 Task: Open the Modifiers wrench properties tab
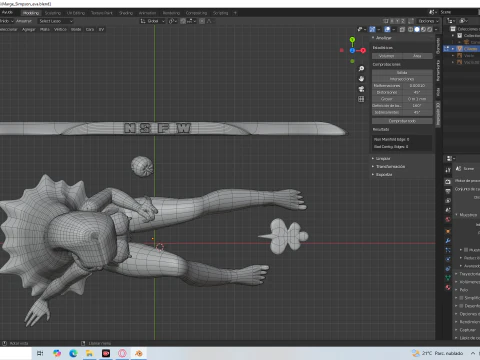pos(448,240)
